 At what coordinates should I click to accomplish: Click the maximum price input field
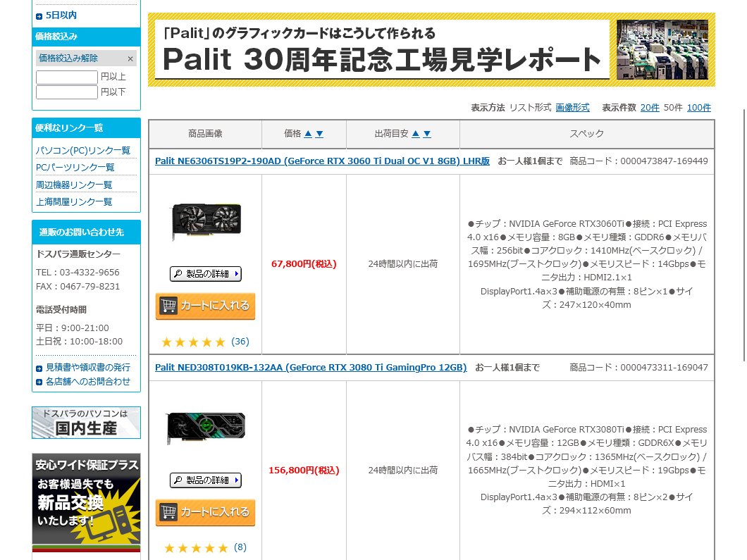point(67,92)
